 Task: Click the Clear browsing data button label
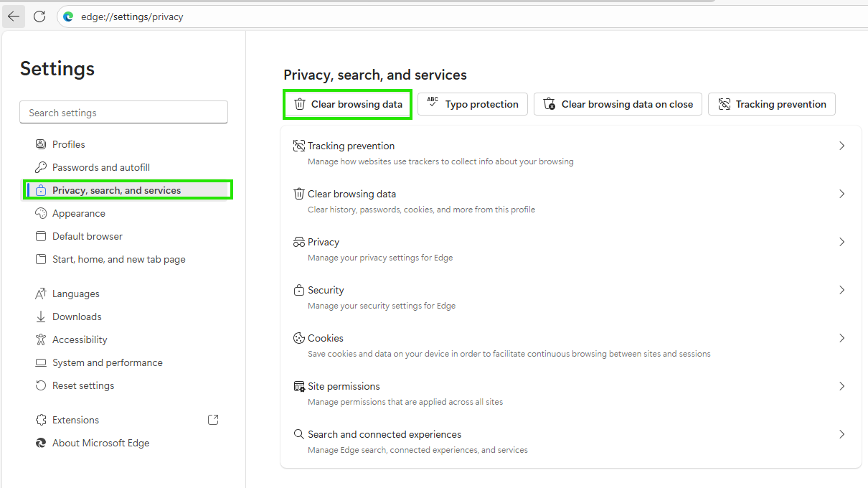357,104
